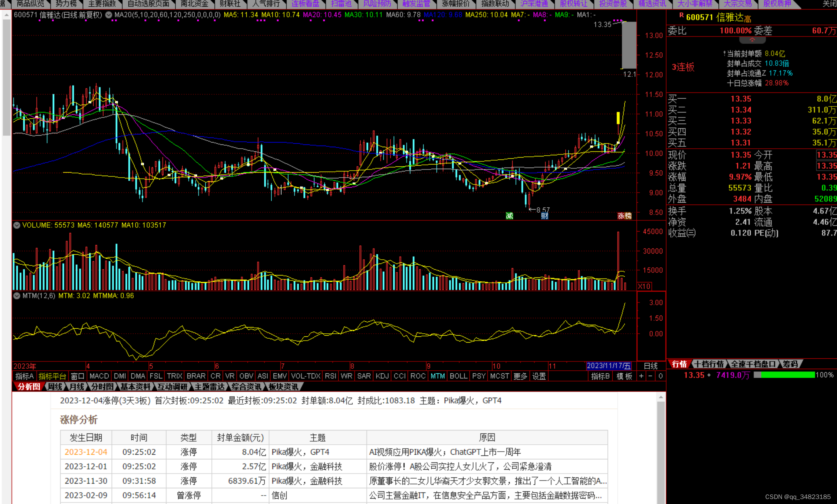Image resolution: width=837 pixels, height=504 pixels.
Task: Collapse the limit-up info panel with chevron
Action: pos(752,40)
